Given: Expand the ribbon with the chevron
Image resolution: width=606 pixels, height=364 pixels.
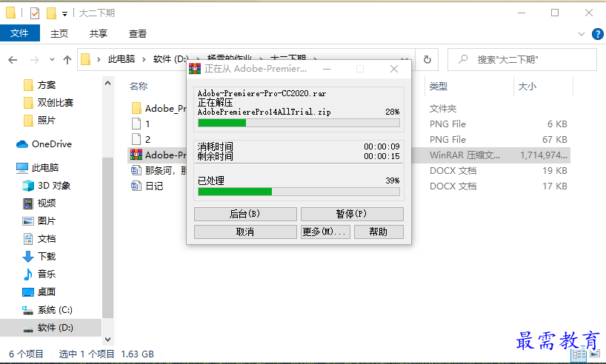Looking at the screenshot, I should click(582, 34).
